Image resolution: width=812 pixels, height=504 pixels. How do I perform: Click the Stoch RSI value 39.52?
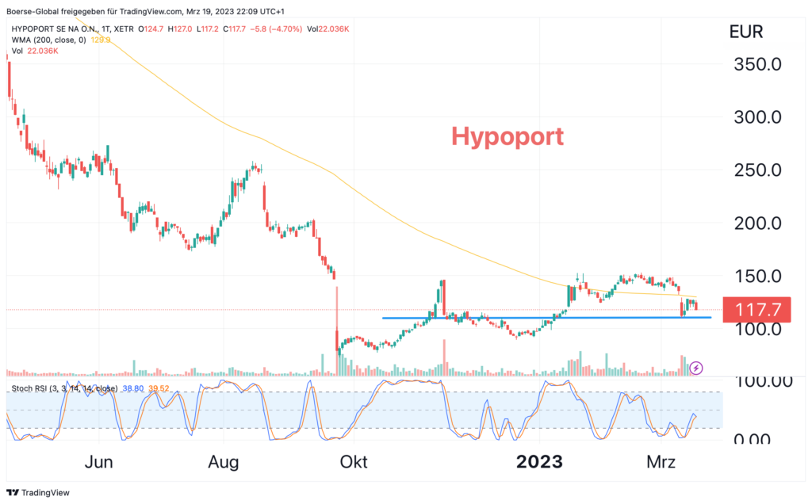click(x=159, y=388)
